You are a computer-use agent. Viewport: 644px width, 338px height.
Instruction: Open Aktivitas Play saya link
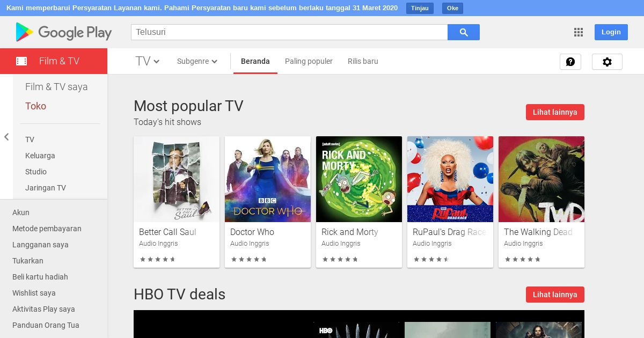[x=43, y=309]
